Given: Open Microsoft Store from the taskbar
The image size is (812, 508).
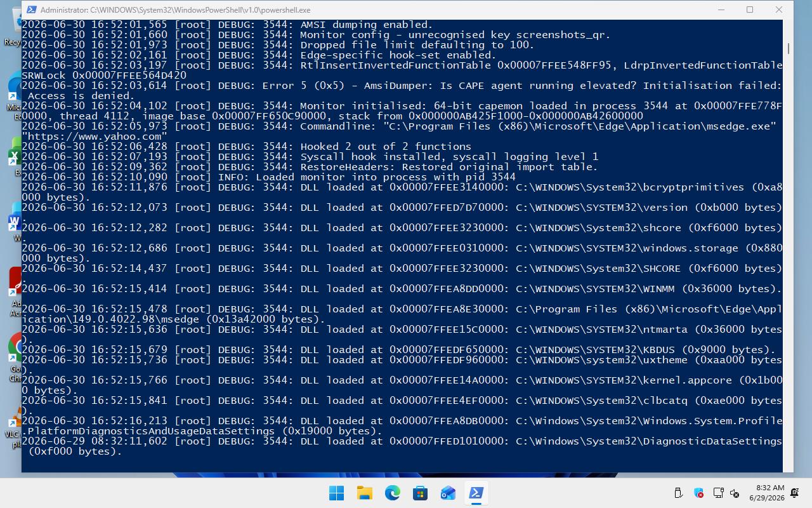Looking at the screenshot, I should tap(420, 493).
